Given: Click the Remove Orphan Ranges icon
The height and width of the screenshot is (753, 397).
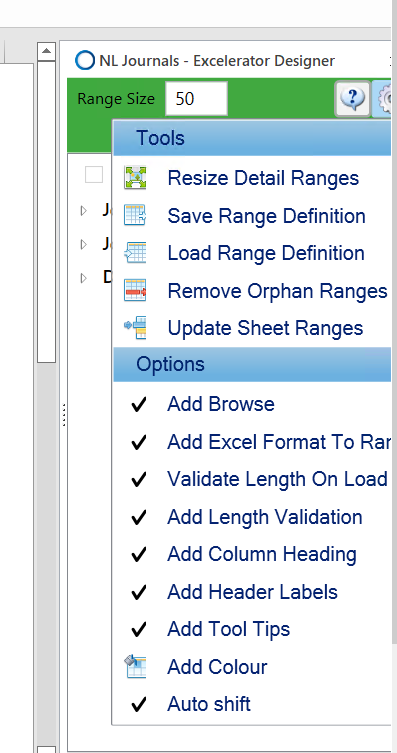Looking at the screenshot, I should [135, 290].
